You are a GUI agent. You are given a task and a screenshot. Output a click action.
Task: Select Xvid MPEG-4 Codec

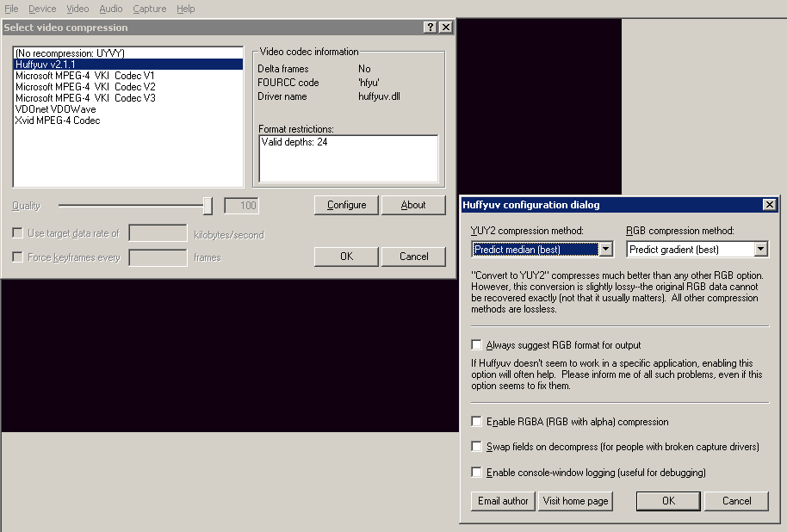[128, 121]
